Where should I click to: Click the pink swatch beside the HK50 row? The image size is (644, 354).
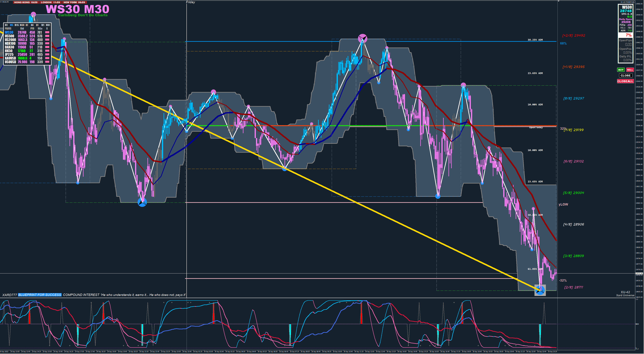pyautogui.click(x=47, y=51)
